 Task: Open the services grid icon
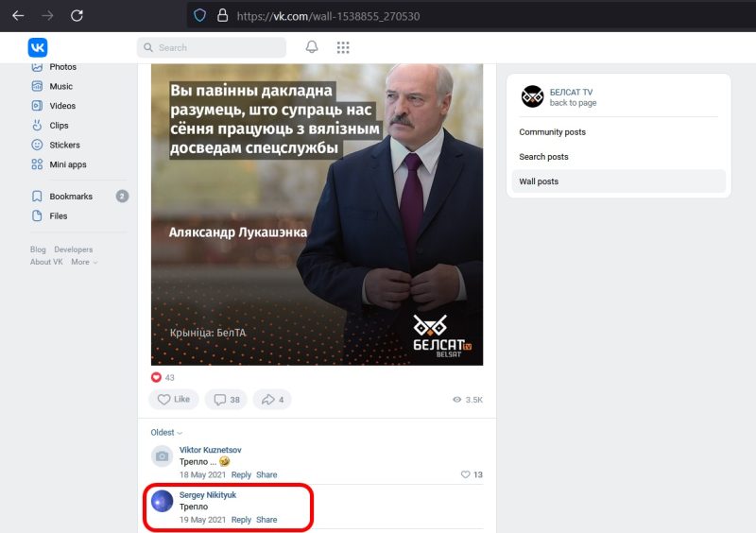tap(343, 47)
